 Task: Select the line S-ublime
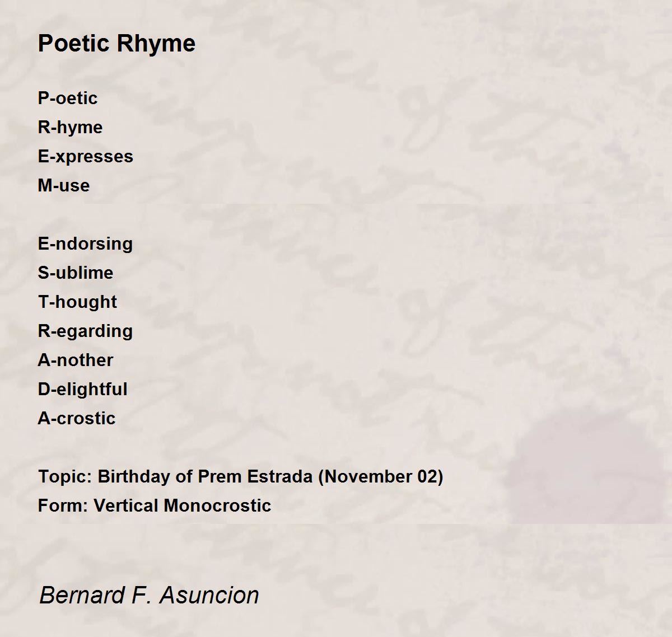pyautogui.click(x=76, y=273)
